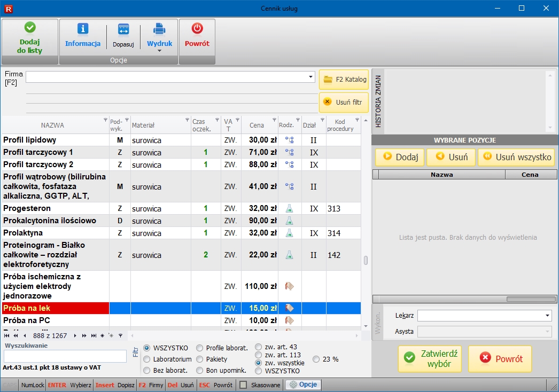The image size is (559, 392).
Task: Enable the Skasowane checkbox in status bar
Action: click(243, 385)
